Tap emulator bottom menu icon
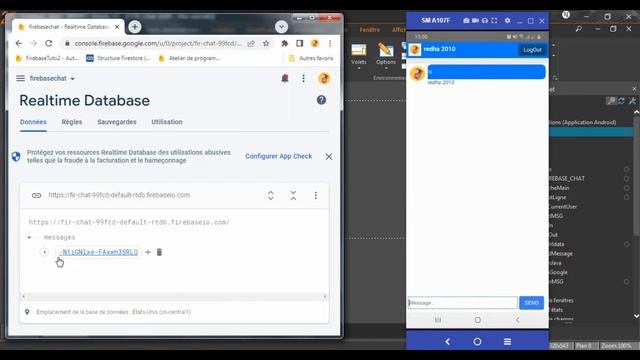640x360 pixels. [507, 342]
